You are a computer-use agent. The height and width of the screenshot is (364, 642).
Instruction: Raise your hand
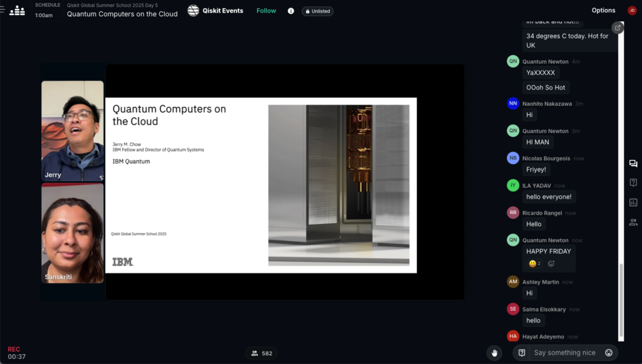(494, 353)
